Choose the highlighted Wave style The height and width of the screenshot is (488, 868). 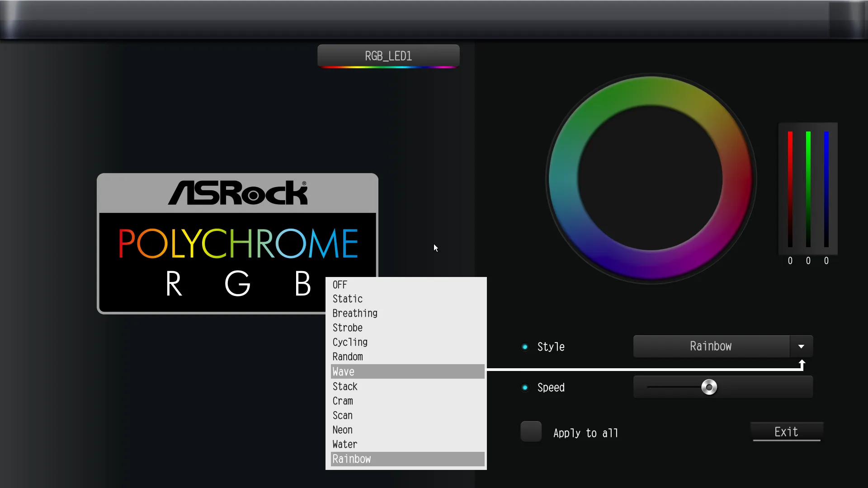tap(407, 371)
